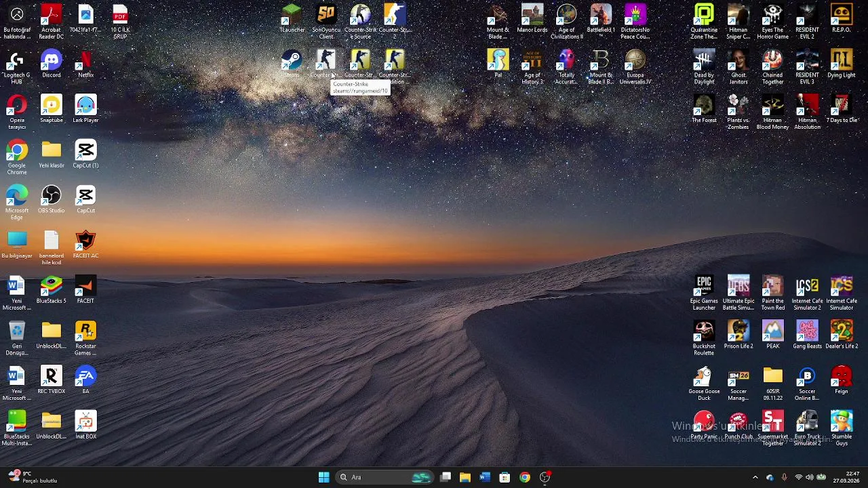Image resolution: width=868 pixels, height=488 pixels.
Task: Select the Snaptube desktop icon
Action: [51, 109]
